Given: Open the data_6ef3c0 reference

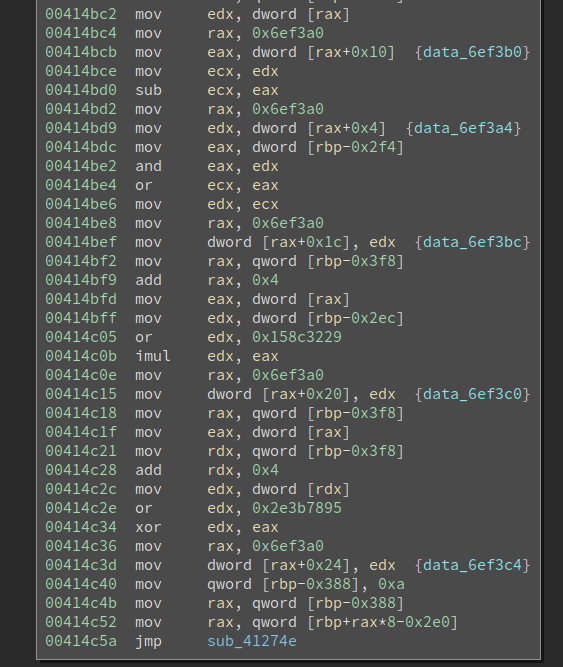Looking at the screenshot, I should click(x=472, y=394).
